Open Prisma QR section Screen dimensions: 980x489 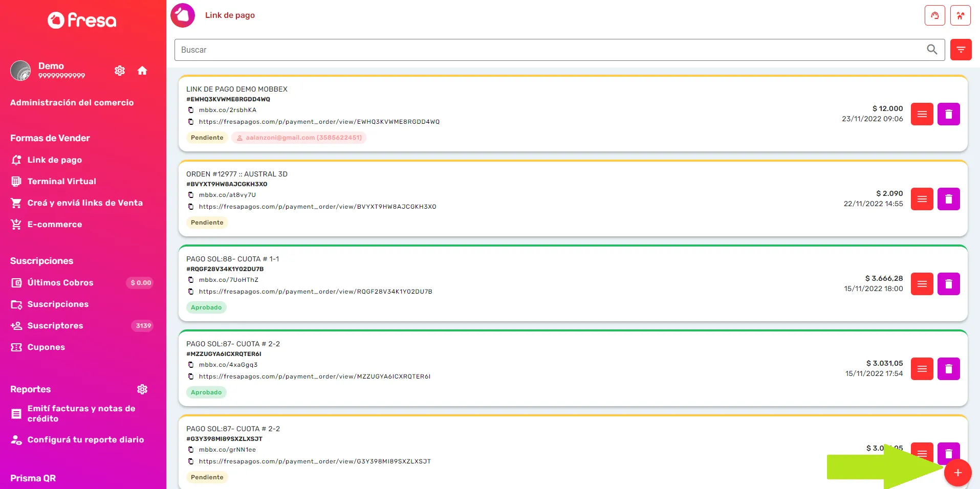(33, 478)
